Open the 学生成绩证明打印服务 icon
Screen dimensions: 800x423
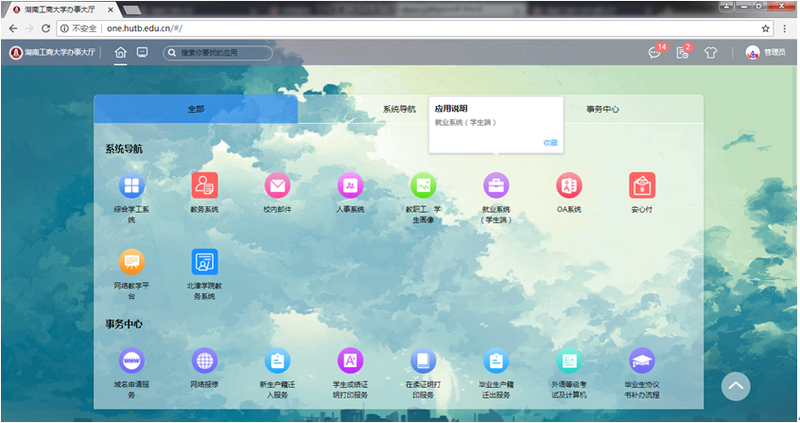351,361
